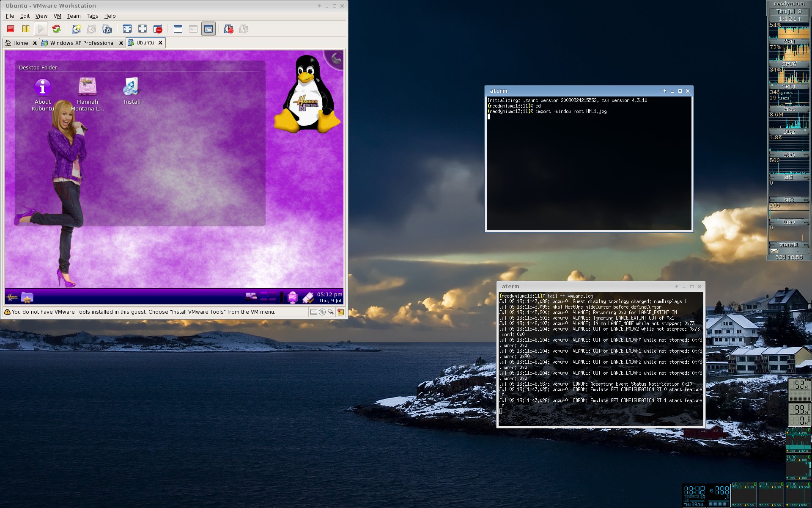812x508 pixels.
Task: Open the VM menu
Action: coord(58,16)
